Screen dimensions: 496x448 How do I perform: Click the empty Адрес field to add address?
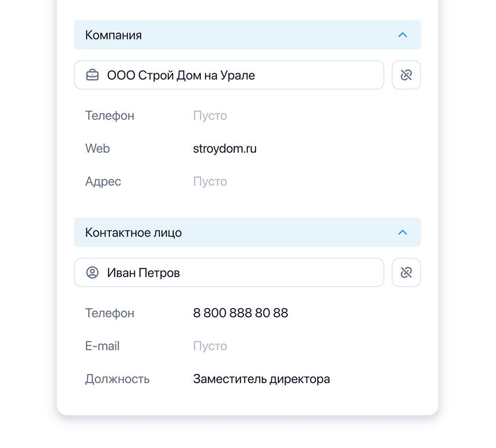coord(210,181)
